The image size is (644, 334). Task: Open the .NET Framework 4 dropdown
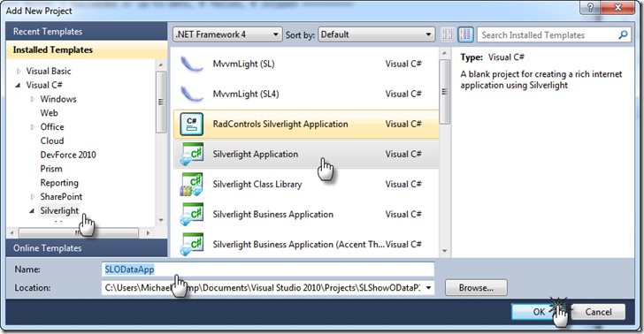click(227, 34)
